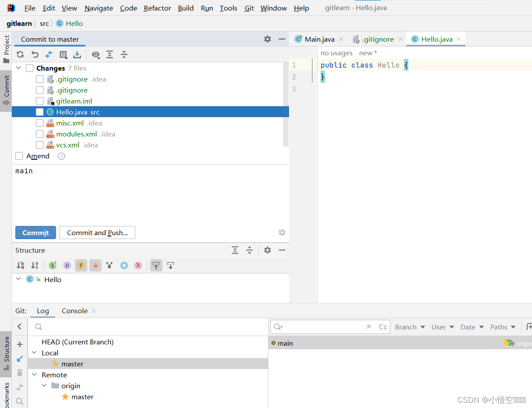
Task: Sort Structure alphabetically
Action: pyautogui.click(x=35, y=265)
